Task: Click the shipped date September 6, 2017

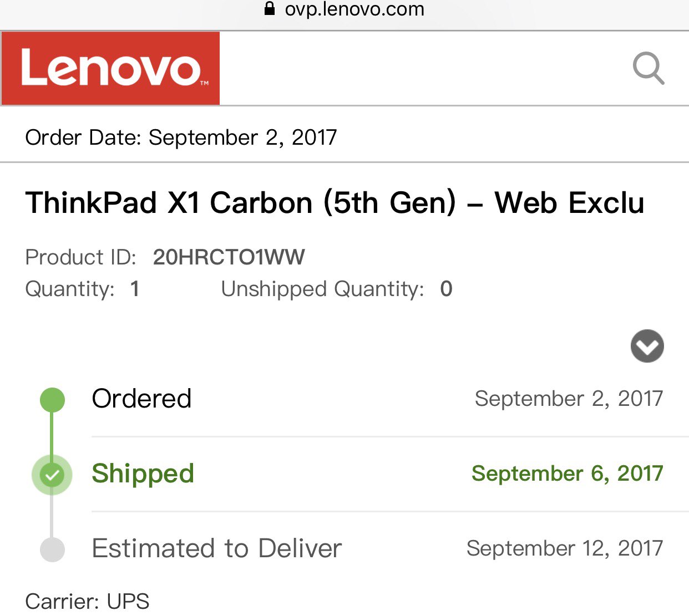Action: (567, 474)
